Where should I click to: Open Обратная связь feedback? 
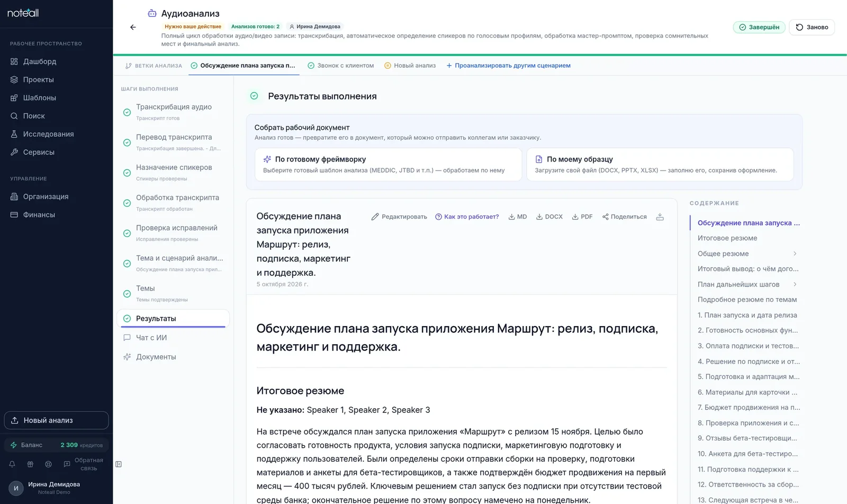[84, 464]
